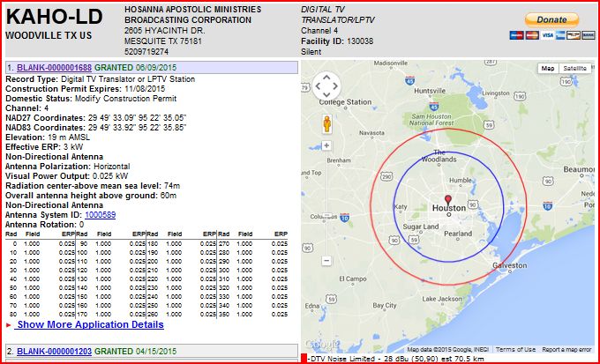The image size is (600, 364).
Task: Click the Houston city label on the map
Action: pos(449,208)
